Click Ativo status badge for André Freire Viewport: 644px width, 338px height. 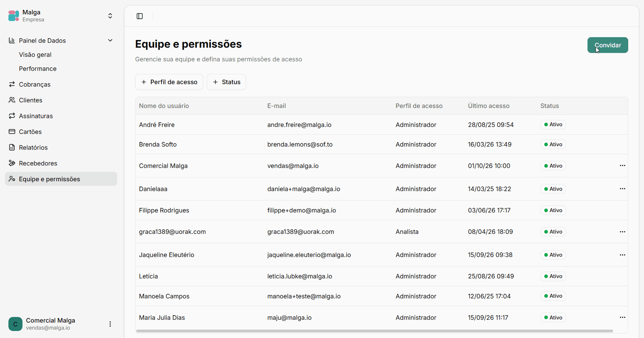(553, 124)
